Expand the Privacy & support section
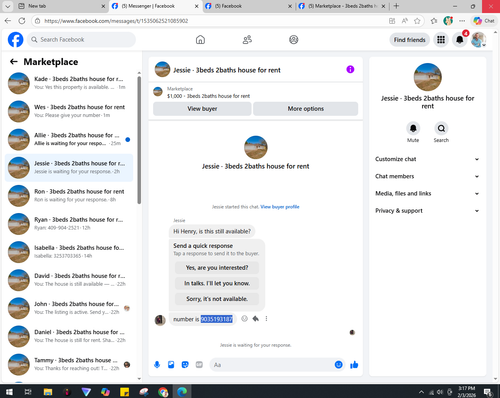 tap(427, 211)
